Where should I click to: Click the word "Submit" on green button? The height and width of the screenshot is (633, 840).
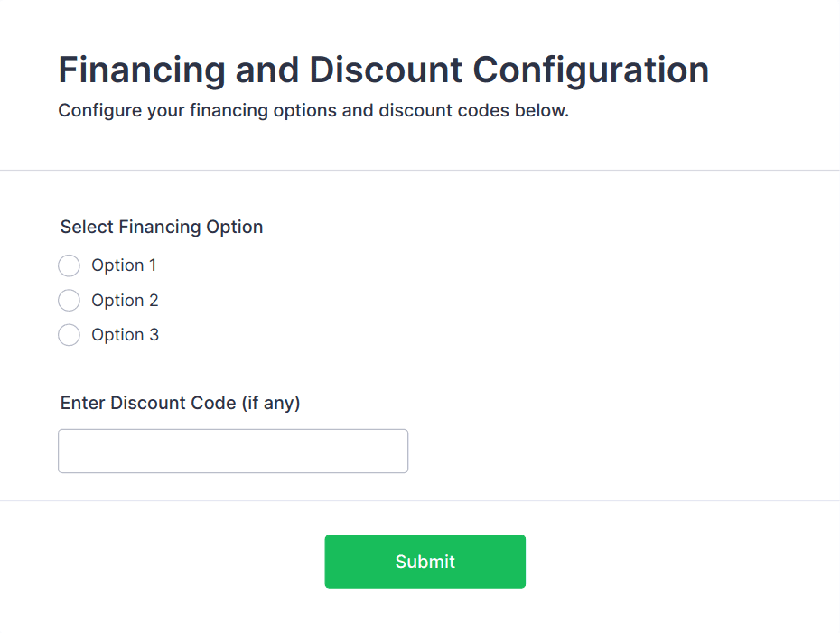click(x=425, y=562)
